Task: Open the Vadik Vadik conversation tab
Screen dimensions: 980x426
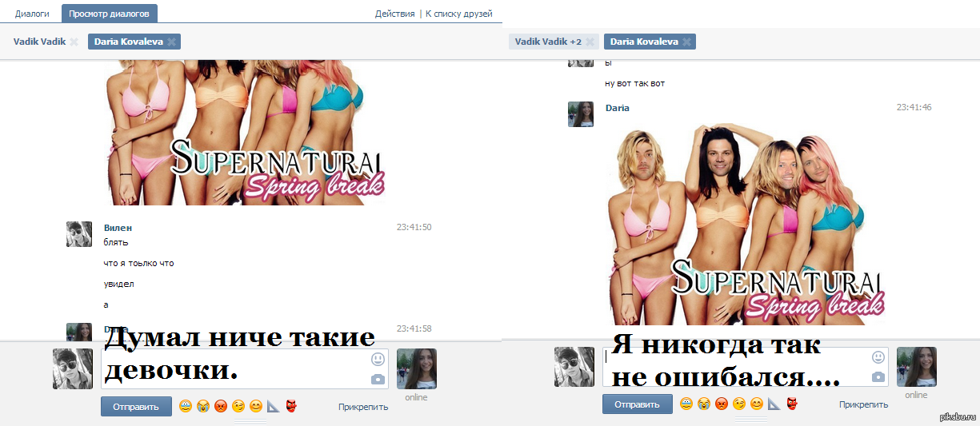Action: pos(40,42)
